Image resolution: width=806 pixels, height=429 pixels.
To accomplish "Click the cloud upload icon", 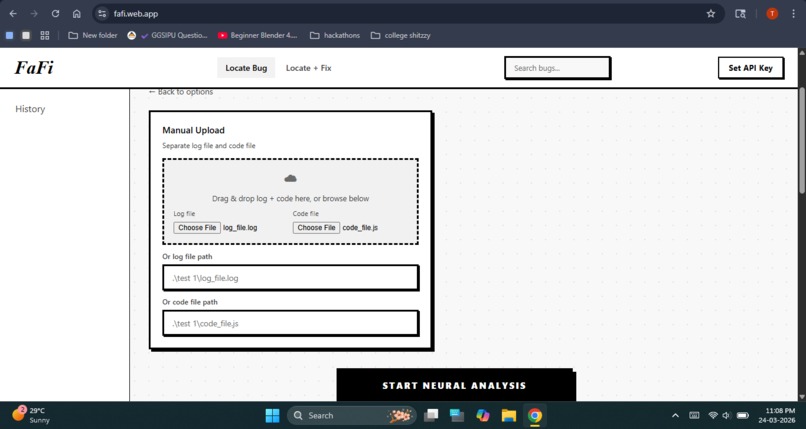I will (290, 178).
